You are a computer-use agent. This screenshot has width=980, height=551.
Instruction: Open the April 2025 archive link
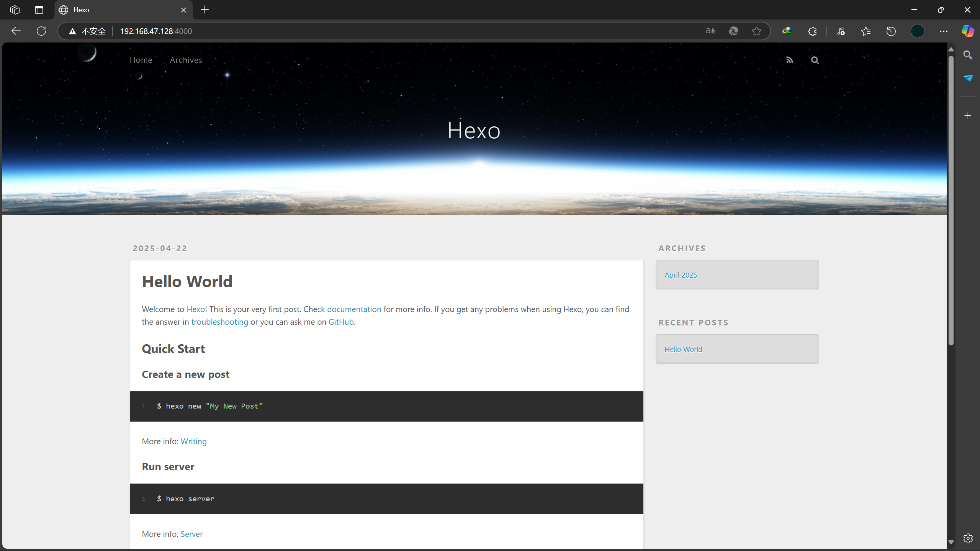(x=681, y=275)
